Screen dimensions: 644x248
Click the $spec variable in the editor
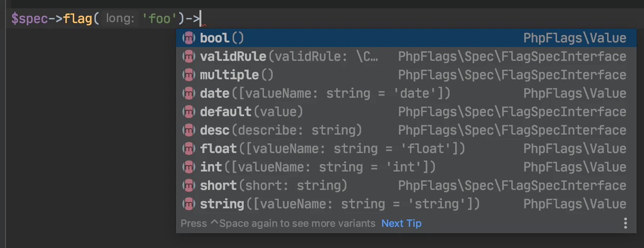[x=29, y=19]
